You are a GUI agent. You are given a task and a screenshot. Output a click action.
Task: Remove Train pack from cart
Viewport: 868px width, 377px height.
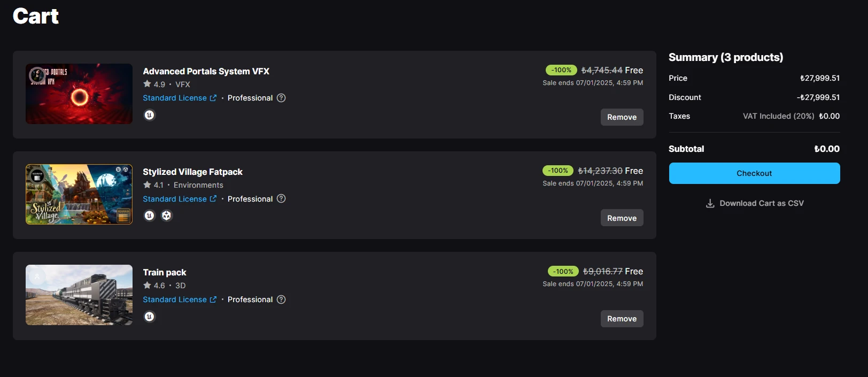click(622, 319)
